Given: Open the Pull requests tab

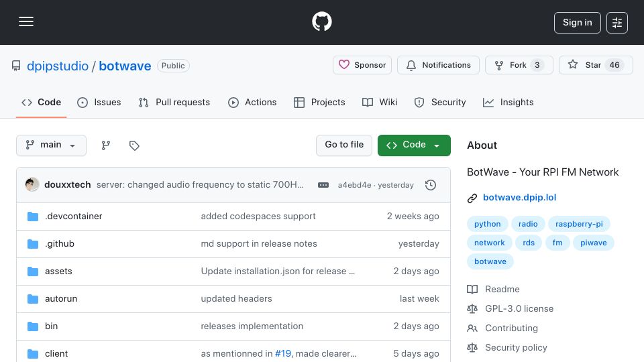Looking at the screenshot, I should point(174,102).
